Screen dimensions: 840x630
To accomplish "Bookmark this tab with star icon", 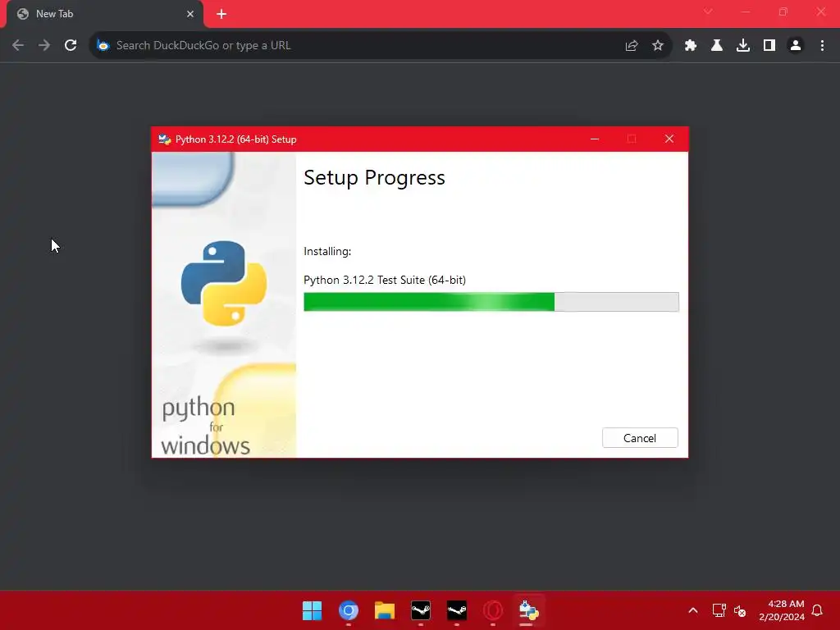I will pyautogui.click(x=658, y=46).
